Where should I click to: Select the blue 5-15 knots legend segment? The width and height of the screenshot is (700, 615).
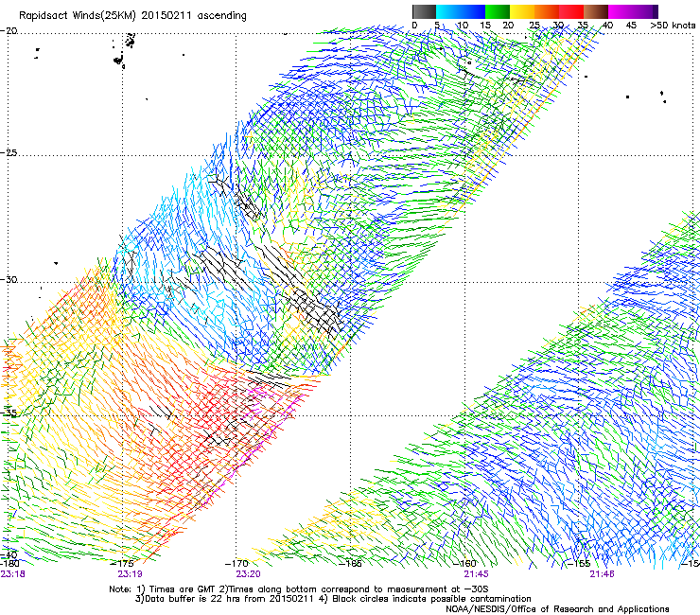461,11
